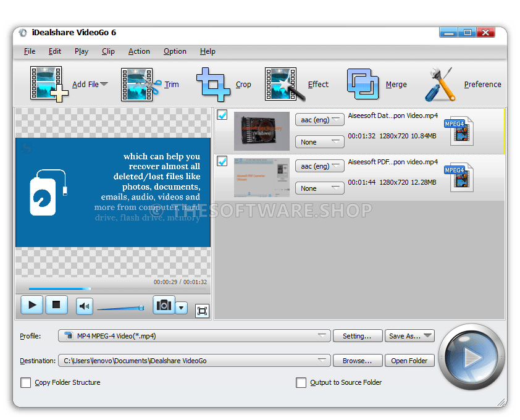The image size is (520, 420).
Task: Open the Help menu
Action: [x=208, y=51]
